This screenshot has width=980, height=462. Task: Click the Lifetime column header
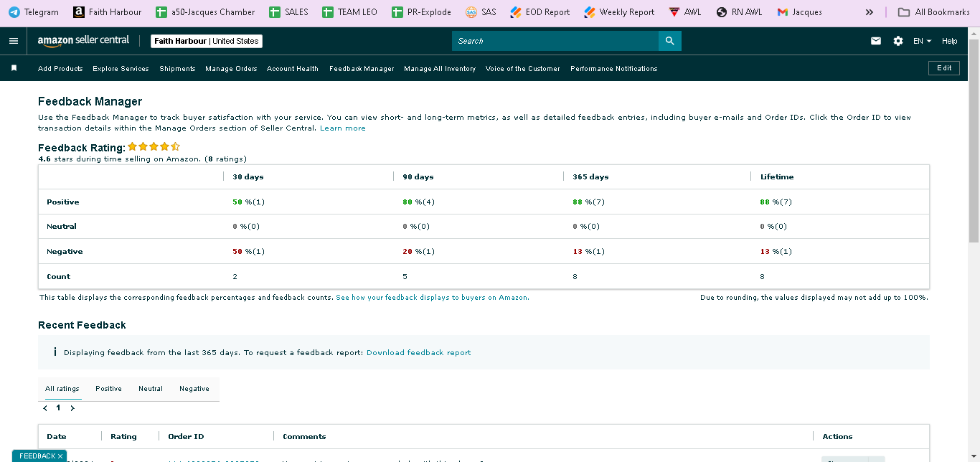tap(777, 176)
